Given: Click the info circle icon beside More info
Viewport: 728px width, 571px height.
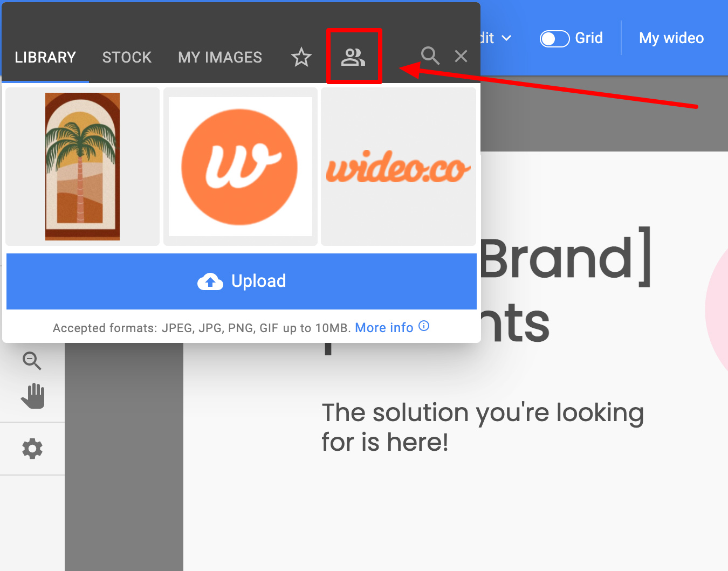Looking at the screenshot, I should 424,326.
